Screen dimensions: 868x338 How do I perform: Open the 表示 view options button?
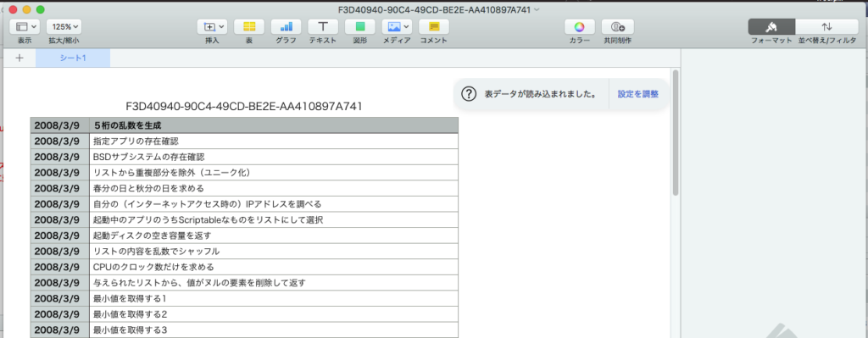tap(25, 26)
